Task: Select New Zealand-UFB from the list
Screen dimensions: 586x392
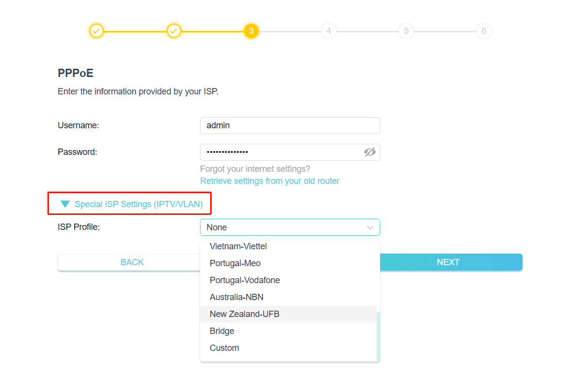Action: [244, 314]
